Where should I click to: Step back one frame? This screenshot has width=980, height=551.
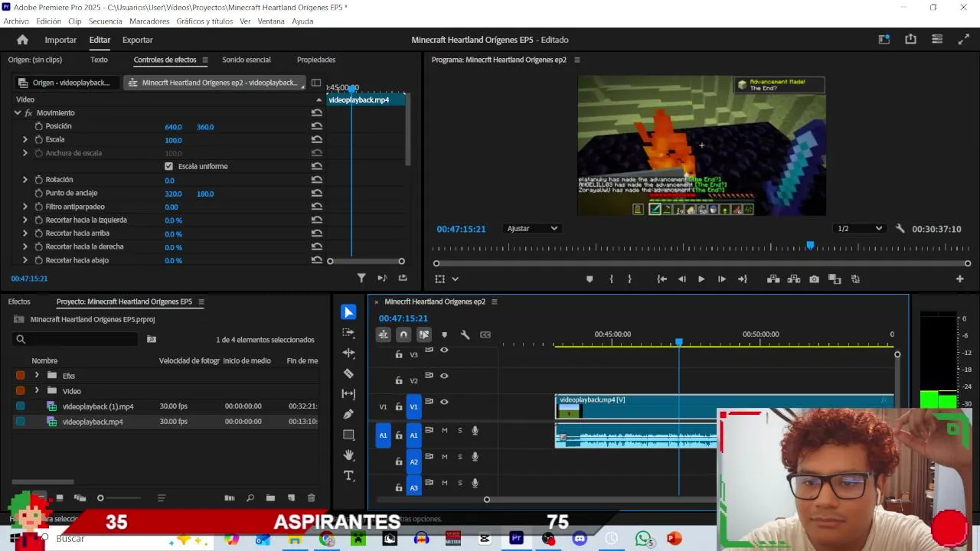click(682, 279)
